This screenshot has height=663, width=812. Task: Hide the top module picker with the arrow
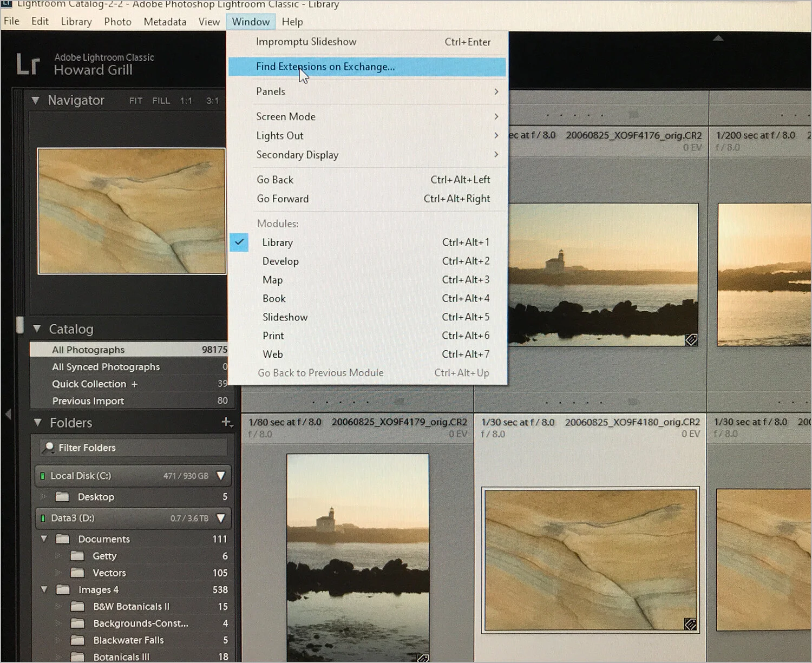point(718,38)
